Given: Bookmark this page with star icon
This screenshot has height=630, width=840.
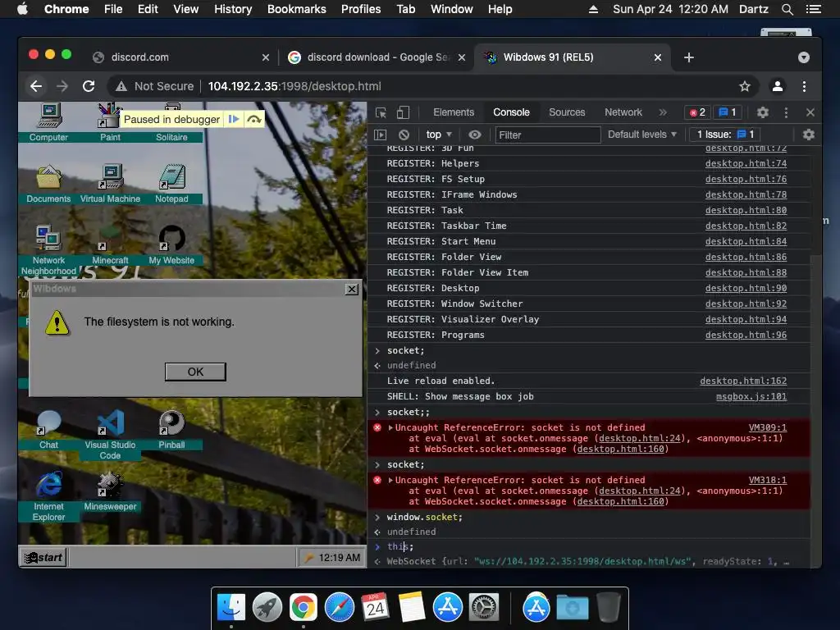Looking at the screenshot, I should click(745, 86).
